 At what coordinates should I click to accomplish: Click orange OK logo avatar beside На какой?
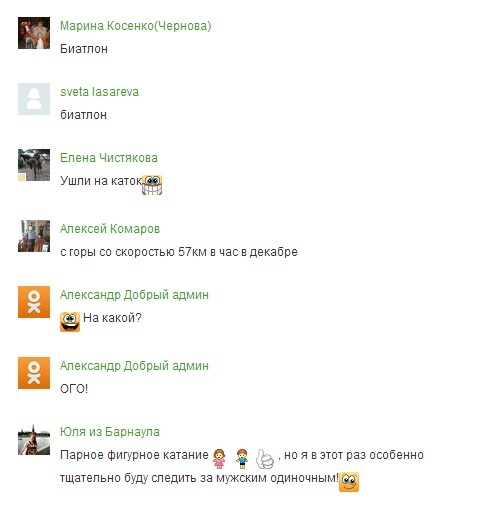(x=34, y=302)
